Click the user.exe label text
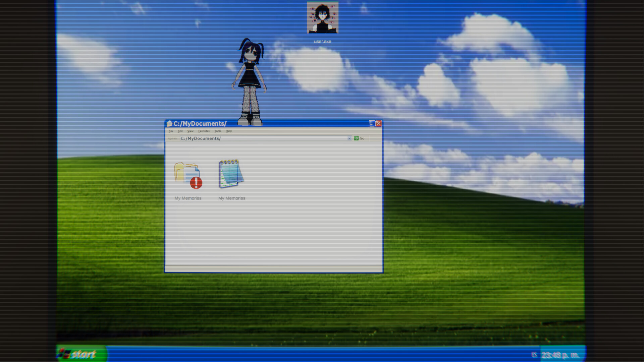The height and width of the screenshot is (362, 644). (322, 42)
